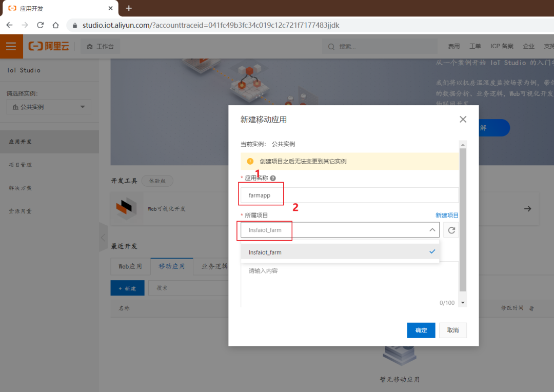Close the 新建移动应用 dialog
The image size is (554, 392).
coord(463,120)
